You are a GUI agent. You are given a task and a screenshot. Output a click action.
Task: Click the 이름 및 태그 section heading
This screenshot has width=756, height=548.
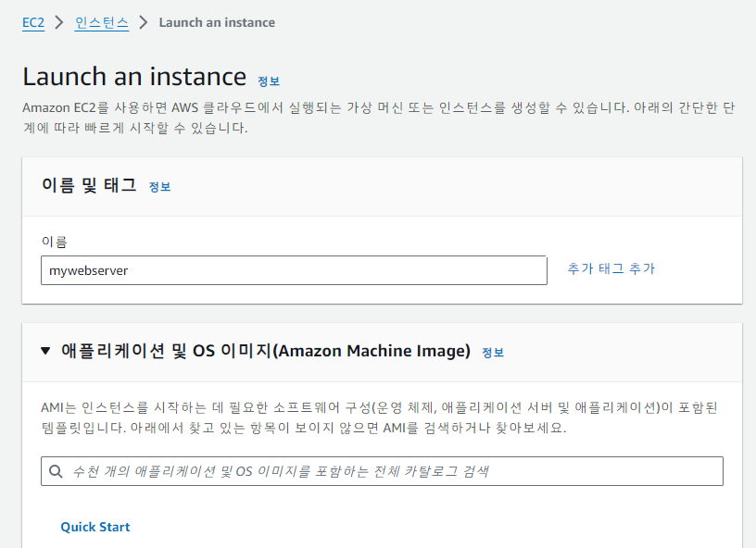pyautogui.click(x=89, y=185)
